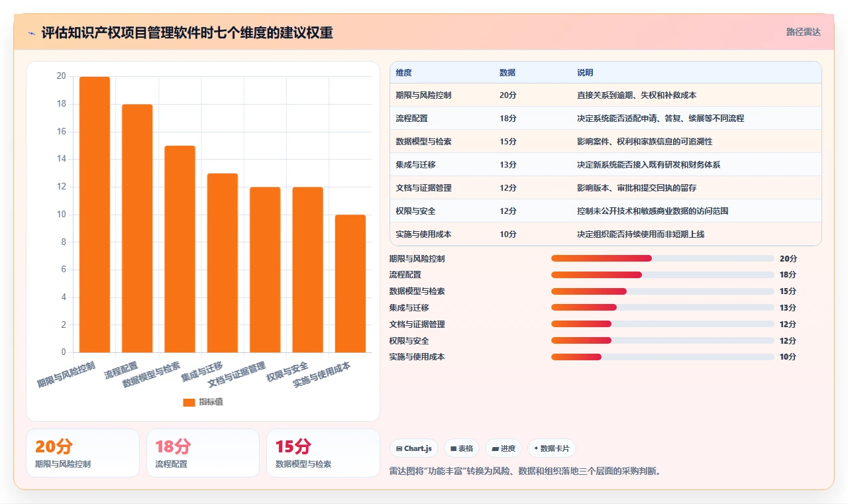This screenshot has width=848, height=504.
Task: Click the 文档与证据管理 progress bar
Action: (662, 324)
